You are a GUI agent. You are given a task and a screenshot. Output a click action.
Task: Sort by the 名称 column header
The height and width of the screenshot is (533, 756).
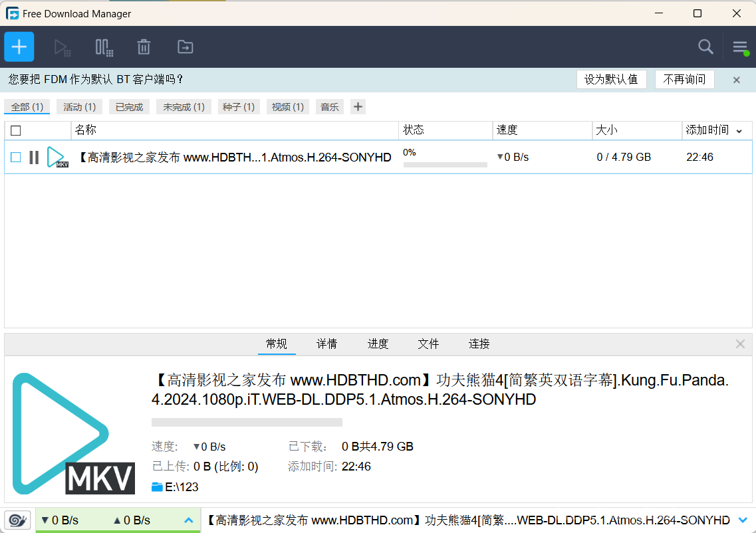[x=235, y=130]
